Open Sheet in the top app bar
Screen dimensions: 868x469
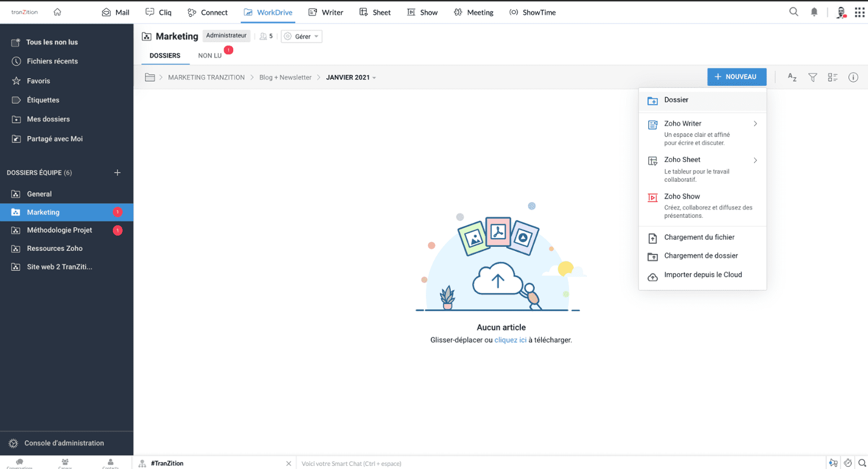pos(375,12)
